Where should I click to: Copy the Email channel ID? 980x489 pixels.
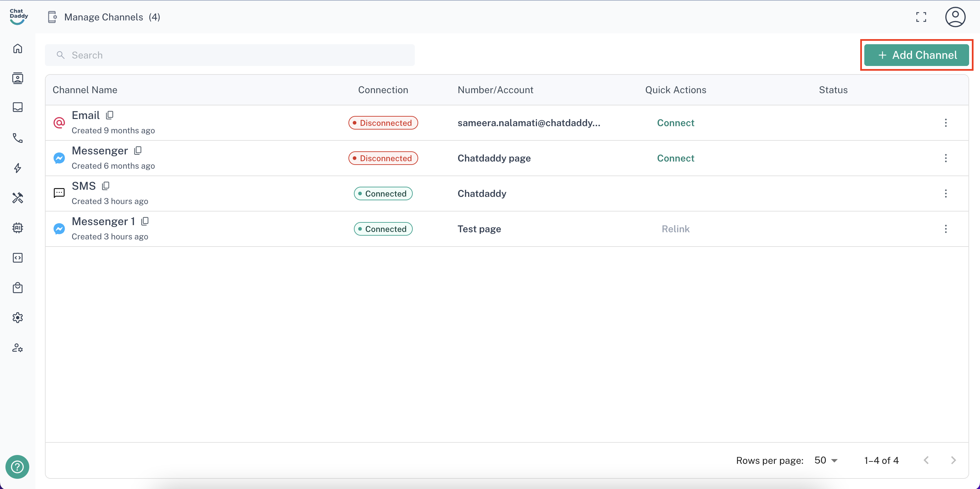[x=110, y=115]
